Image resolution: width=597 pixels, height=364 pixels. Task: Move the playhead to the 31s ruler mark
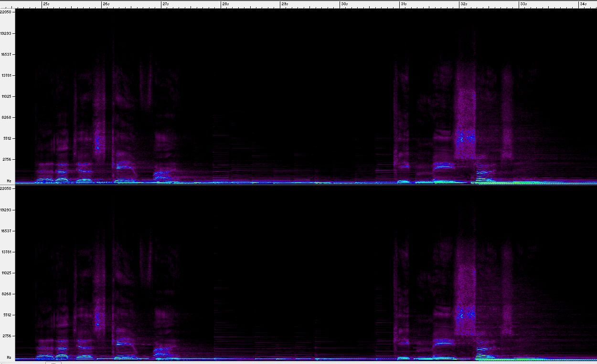(x=404, y=4)
